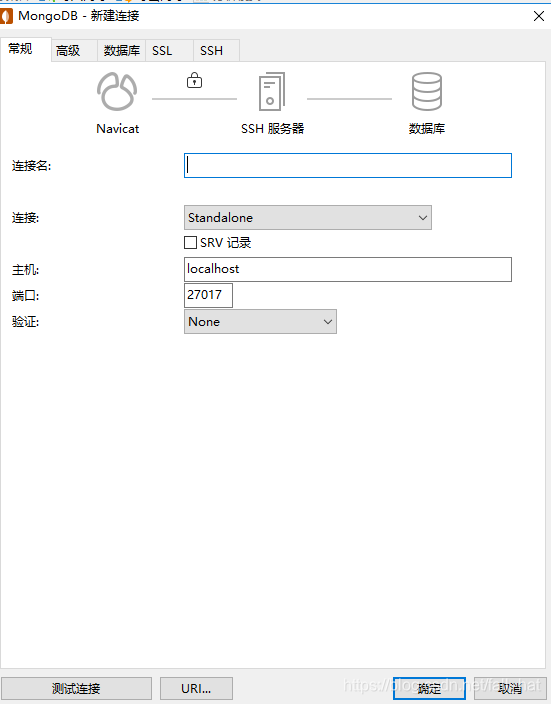The image size is (551, 704).
Task: Confirm with the 确定 button
Action: pos(429,688)
